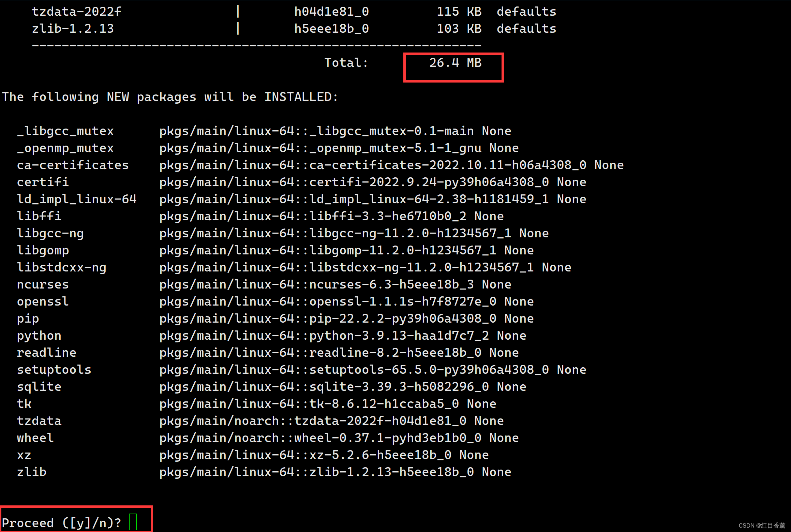Click the openssl package name
This screenshot has width=791, height=532.
pyautogui.click(x=43, y=301)
